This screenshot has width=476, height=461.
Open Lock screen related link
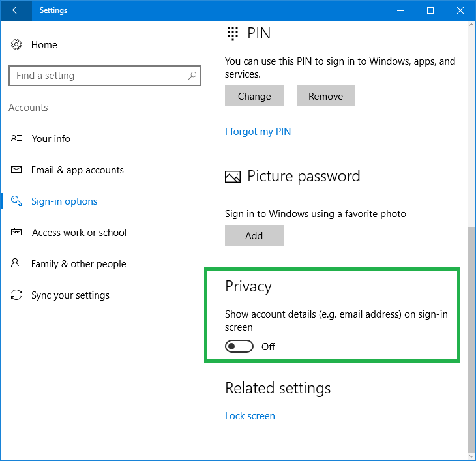[250, 416]
